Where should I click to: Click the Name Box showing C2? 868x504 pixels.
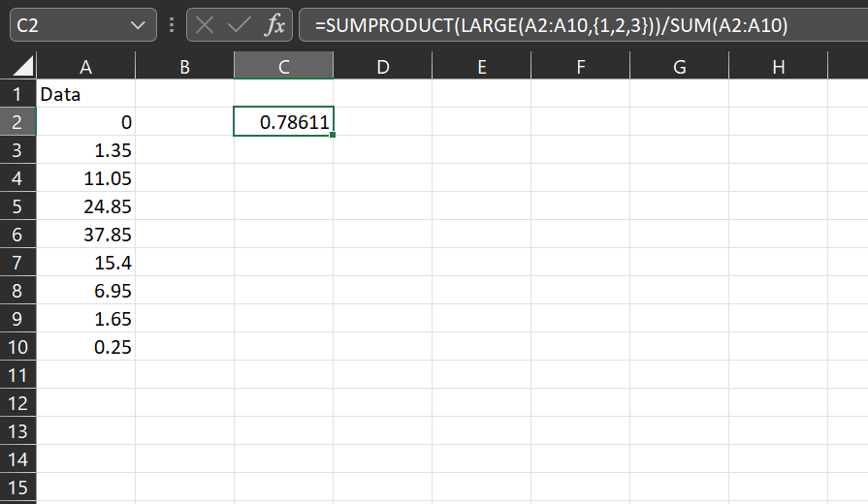(83, 25)
